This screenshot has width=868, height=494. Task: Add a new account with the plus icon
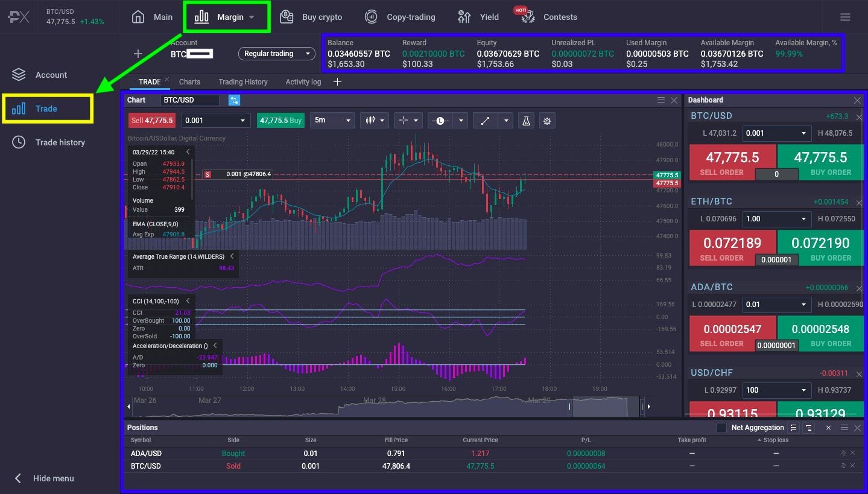[x=138, y=54]
